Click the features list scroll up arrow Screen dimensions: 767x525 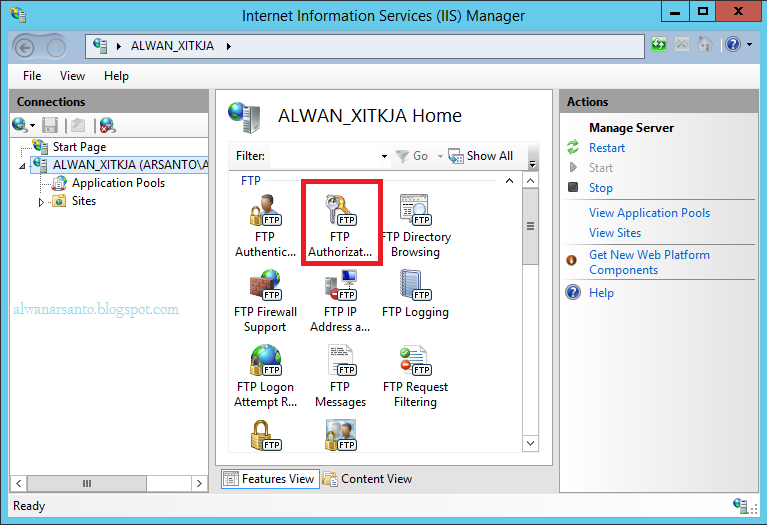[530, 181]
